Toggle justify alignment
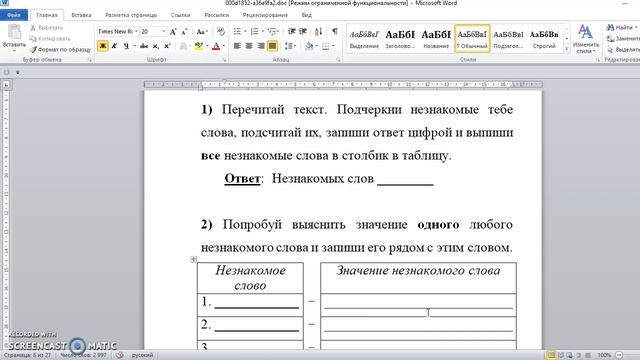Viewport: 640px width, 360px height. (x=272, y=46)
